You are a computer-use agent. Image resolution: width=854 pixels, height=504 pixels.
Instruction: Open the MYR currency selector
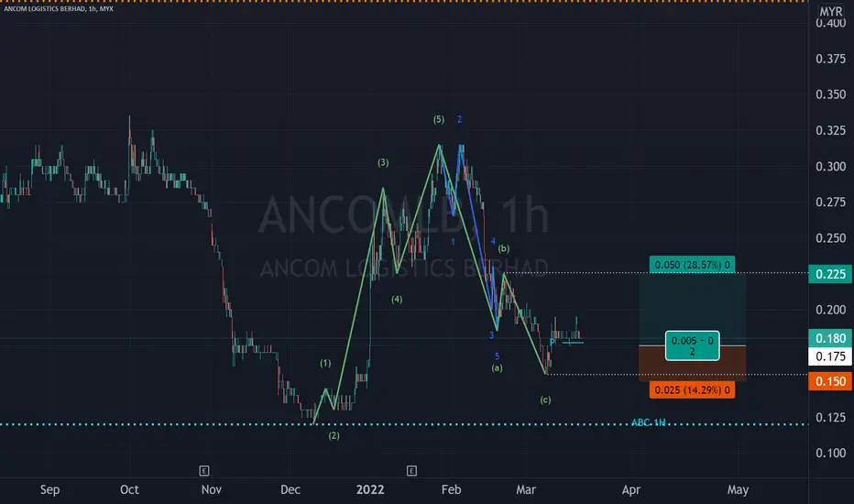831,11
